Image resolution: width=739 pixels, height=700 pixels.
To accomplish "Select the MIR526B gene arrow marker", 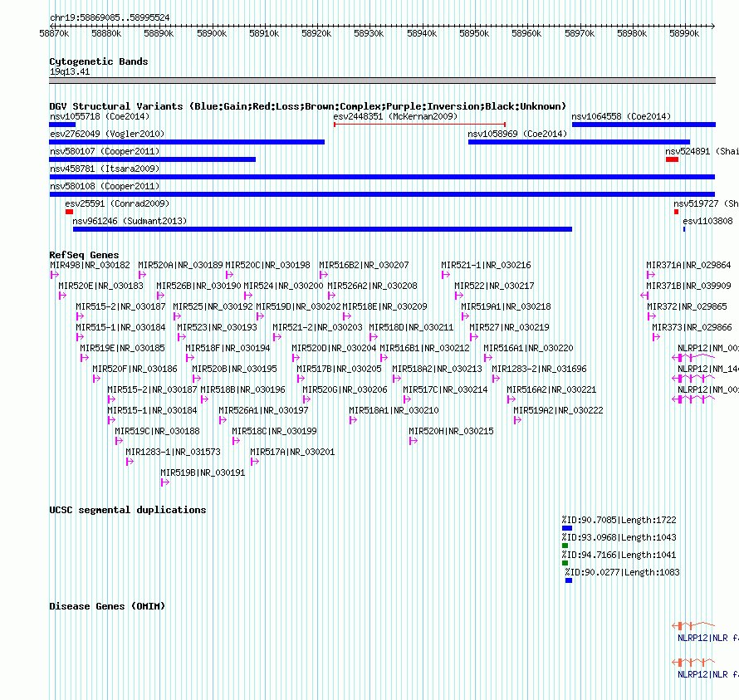I will point(161,296).
